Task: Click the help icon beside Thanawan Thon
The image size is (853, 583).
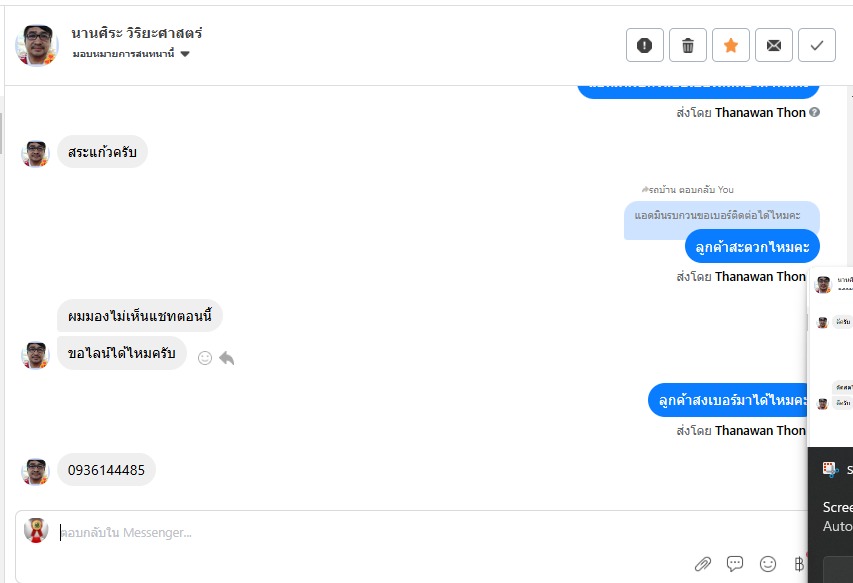Action: click(x=814, y=113)
